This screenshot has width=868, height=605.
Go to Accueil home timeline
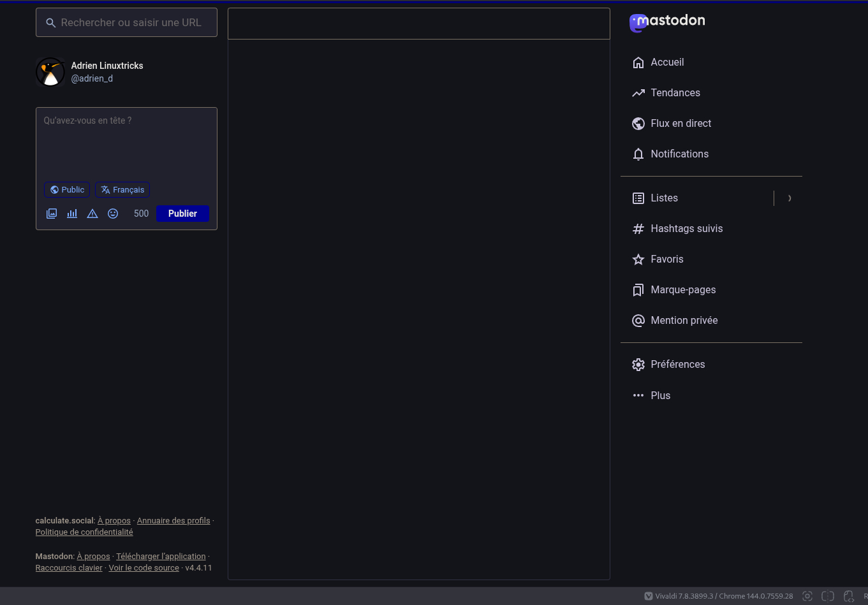point(667,62)
